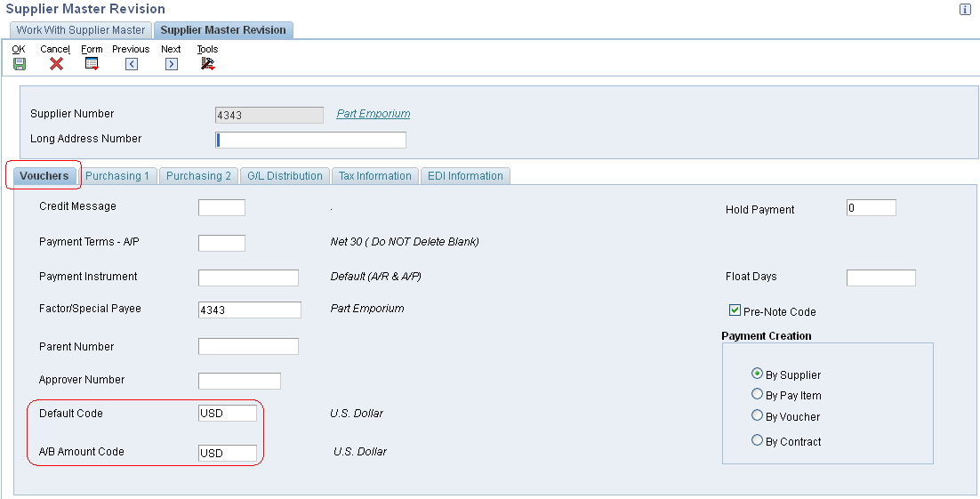
Task: Switch to Work With Supplier Master tab
Action: [81, 30]
